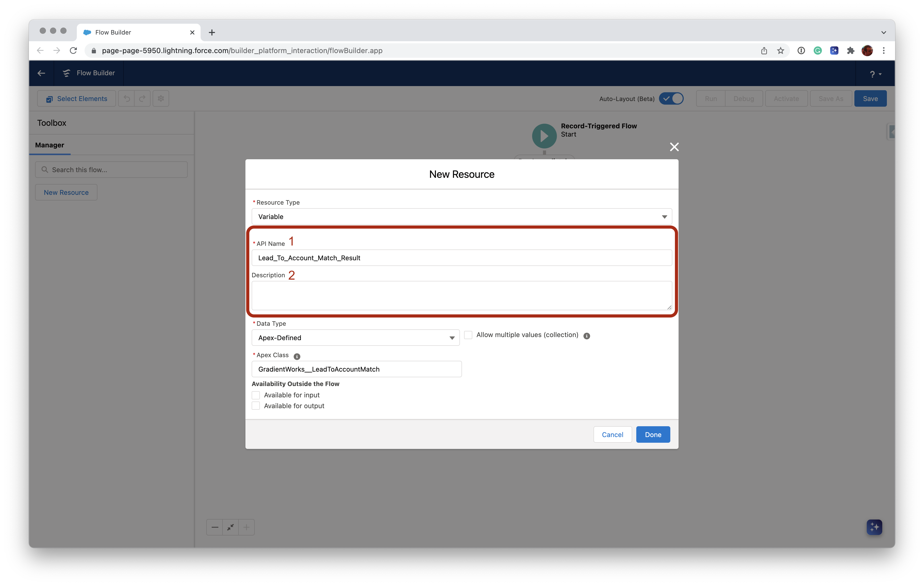Click the undo icon in the toolbar
The image size is (924, 586).
[127, 98]
